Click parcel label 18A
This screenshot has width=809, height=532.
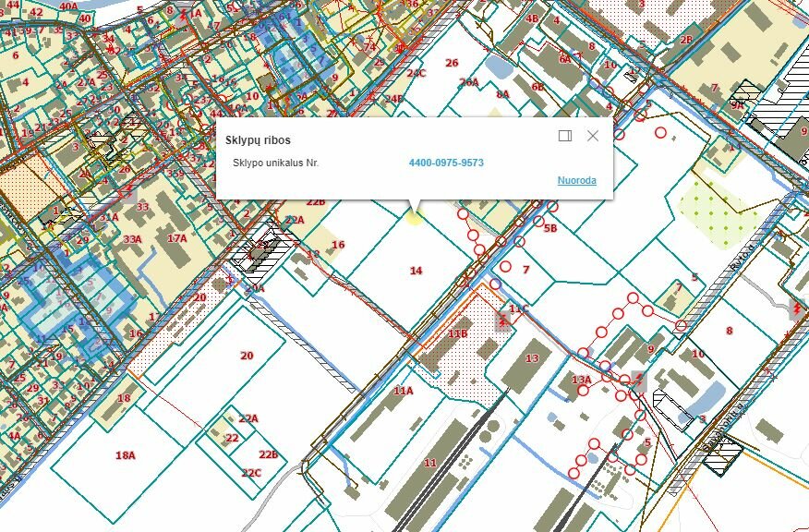126,455
